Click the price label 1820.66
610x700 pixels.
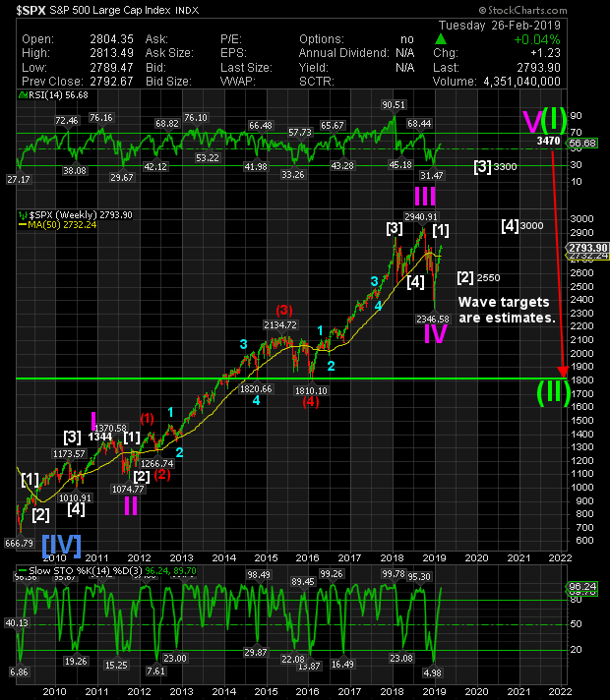256,389
